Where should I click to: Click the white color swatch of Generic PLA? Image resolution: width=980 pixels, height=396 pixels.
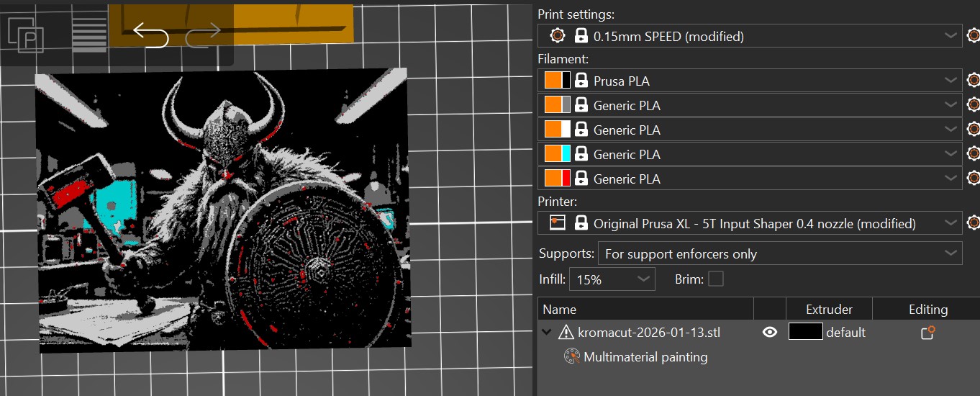coord(566,130)
